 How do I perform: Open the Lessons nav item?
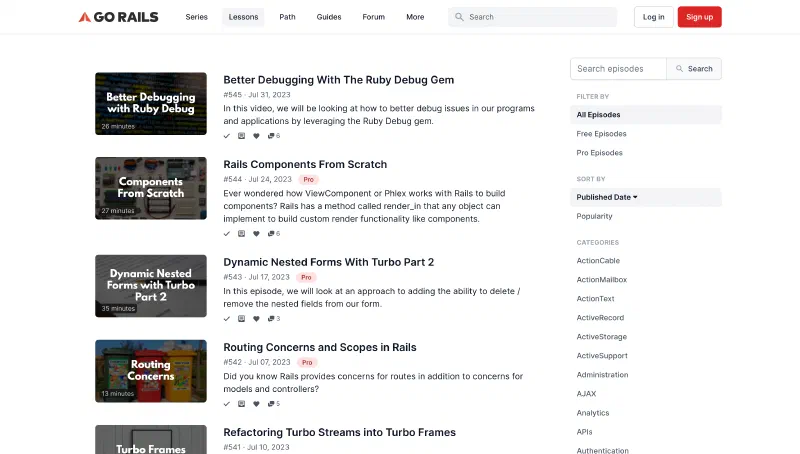[243, 17]
